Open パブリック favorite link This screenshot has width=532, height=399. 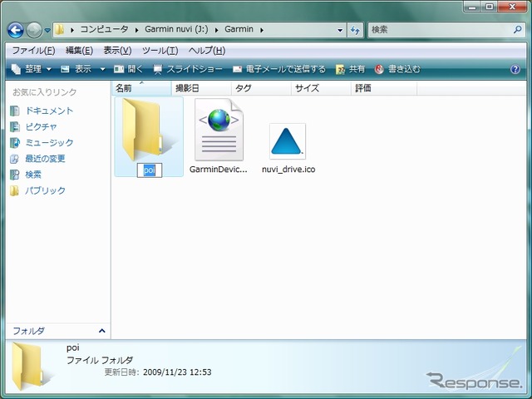click(x=37, y=190)
